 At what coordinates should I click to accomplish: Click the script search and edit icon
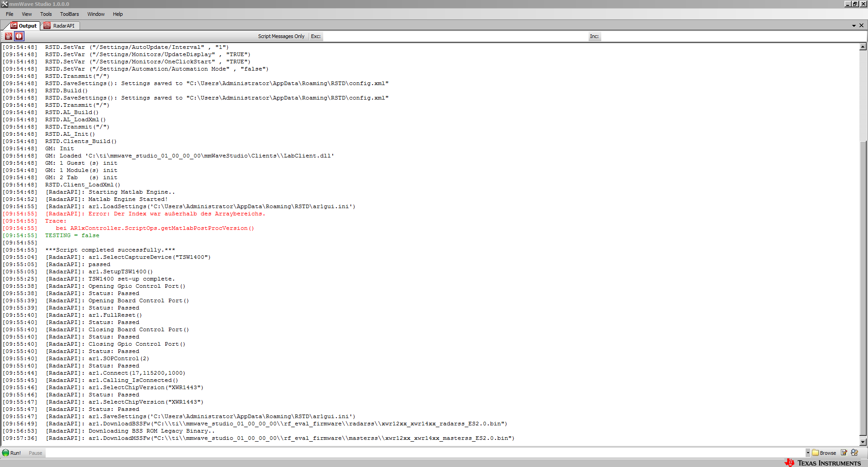(x=854, y=453)
